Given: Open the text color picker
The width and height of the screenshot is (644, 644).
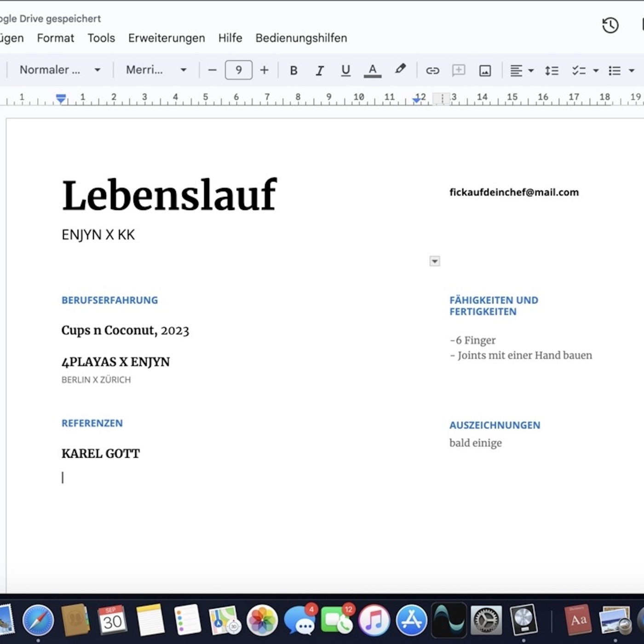Looking at the screenshot, I should pyautogui.click(x=372, y=70).
